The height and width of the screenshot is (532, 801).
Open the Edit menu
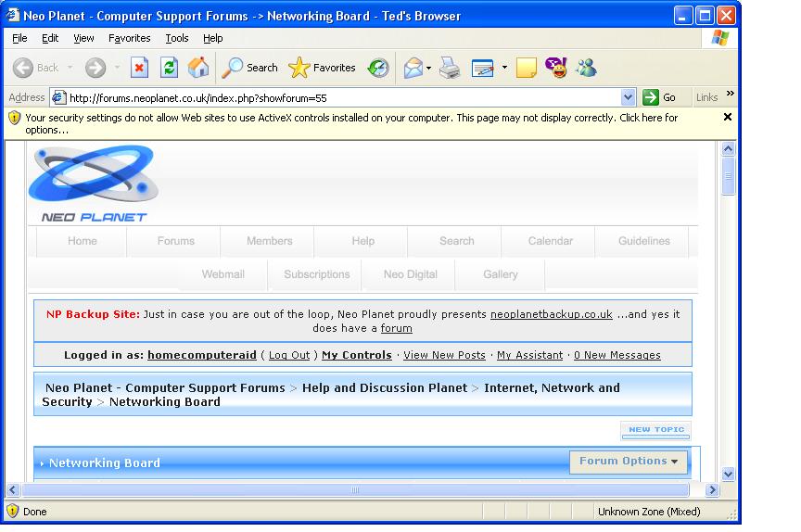50,38
